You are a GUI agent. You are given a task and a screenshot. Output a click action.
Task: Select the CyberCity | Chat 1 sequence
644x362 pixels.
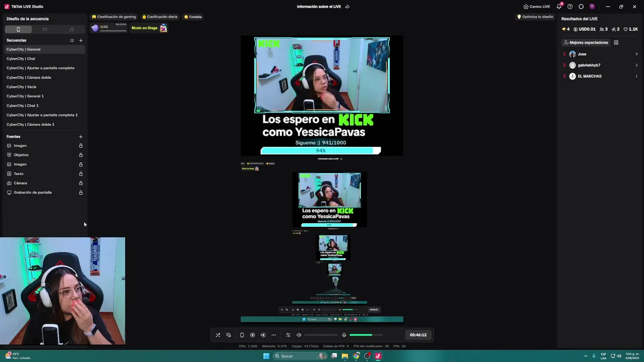[x=44, y=106]
